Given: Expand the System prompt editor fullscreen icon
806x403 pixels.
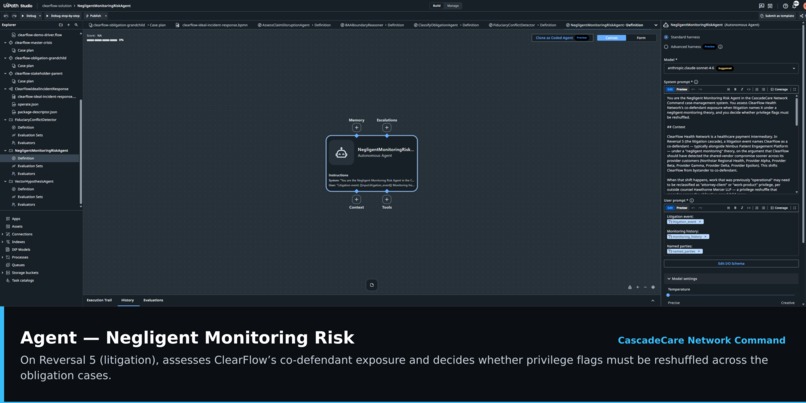Looking at the screenshot, I should tap(794, 89).
